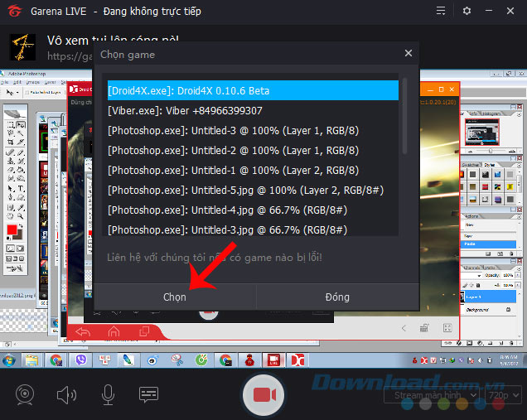Click Droid4X recent apps button
Screen dimensions: 527x420
click(144, 331)
